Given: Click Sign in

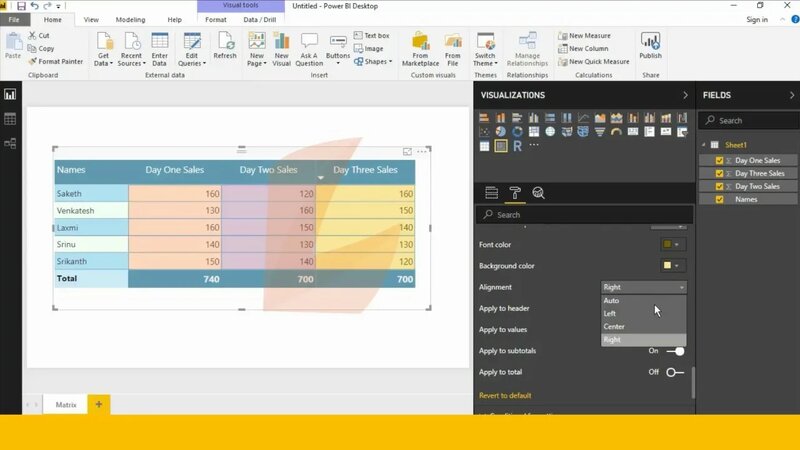Looking at the screenshot, I should [757, 19].
